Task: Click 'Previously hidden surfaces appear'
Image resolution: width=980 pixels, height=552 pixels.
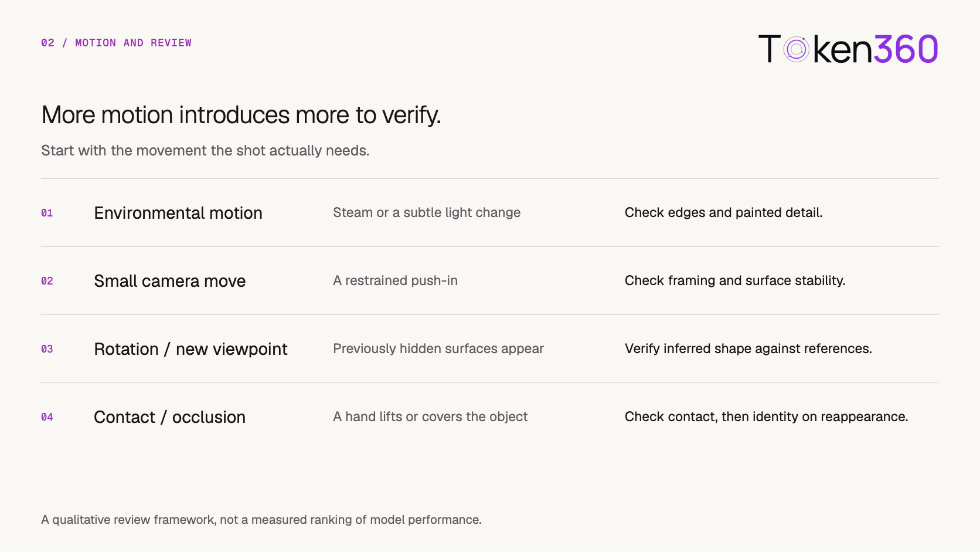Action: click(x=438, y=348)
